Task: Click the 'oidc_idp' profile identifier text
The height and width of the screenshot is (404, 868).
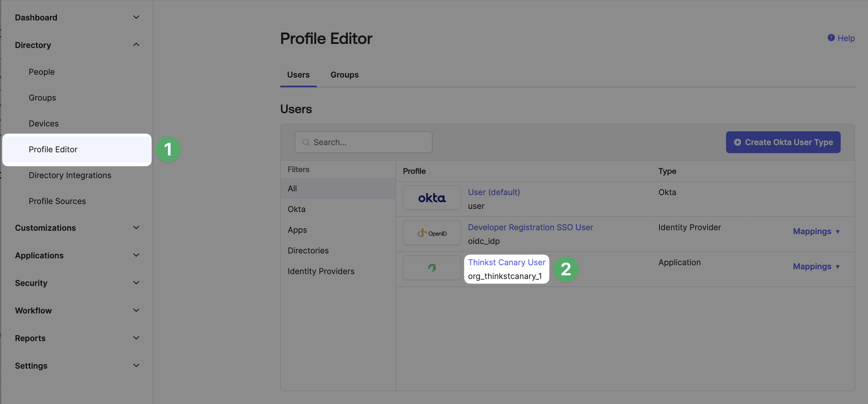Action: point(483,241)
